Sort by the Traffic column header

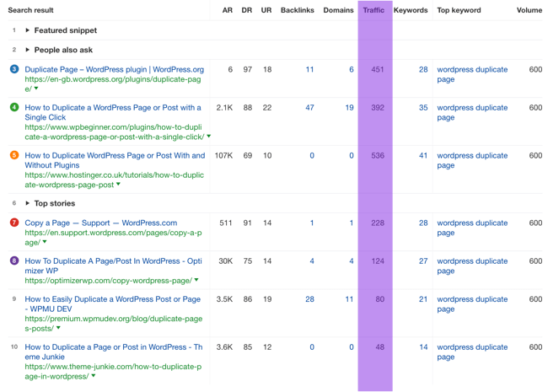coord(373,10)
